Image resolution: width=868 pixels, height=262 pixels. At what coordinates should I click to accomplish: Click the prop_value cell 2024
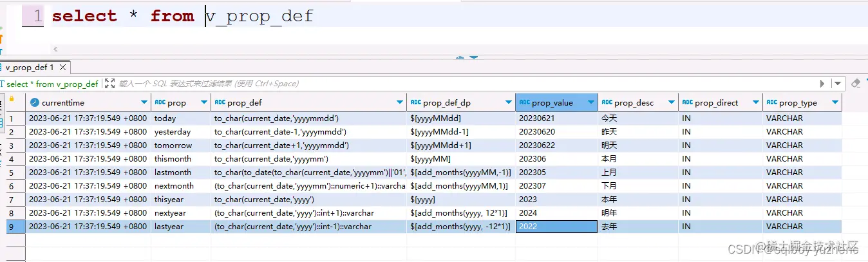(x=556, y=213)
